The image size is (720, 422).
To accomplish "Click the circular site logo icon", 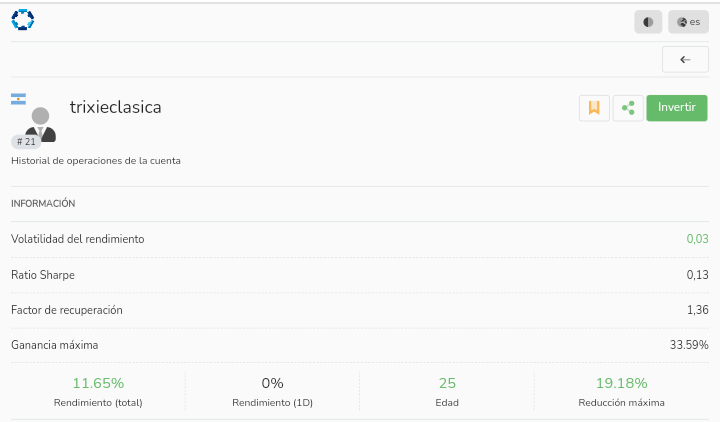I will [x=22, y=19].
